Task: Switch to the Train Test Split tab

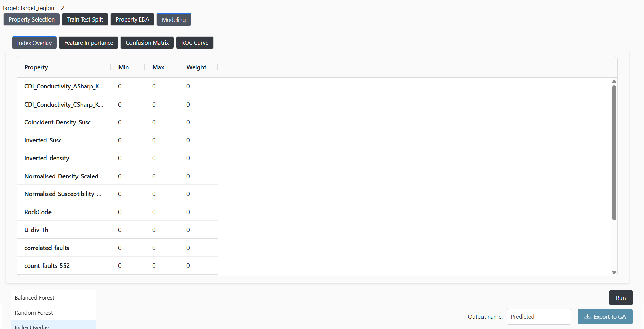Action: click(85, 19)
